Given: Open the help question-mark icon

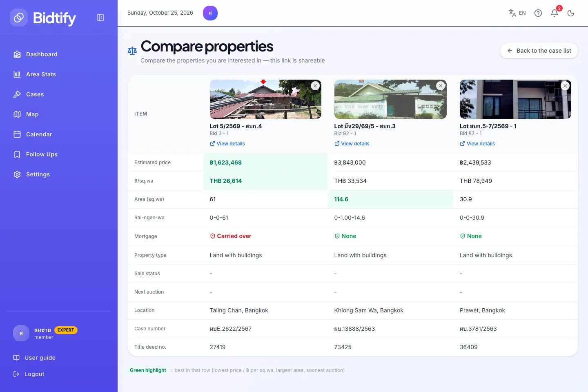Looking at the screenshot, I should [538, 13].
